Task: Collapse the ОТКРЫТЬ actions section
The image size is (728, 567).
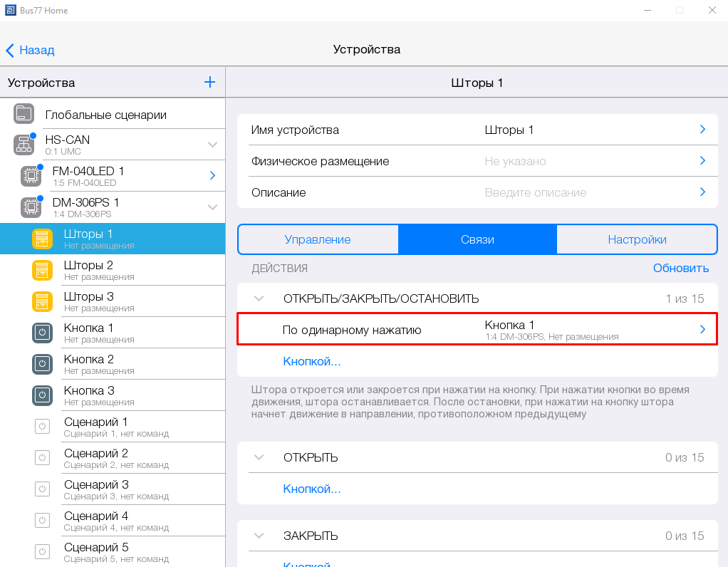Action: (x=259, y=457)
